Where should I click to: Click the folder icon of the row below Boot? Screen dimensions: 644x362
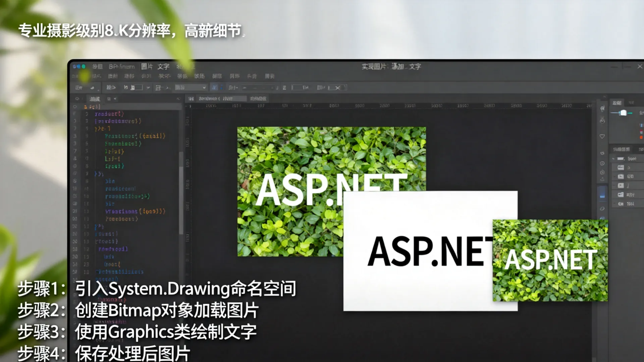point(621,168)
